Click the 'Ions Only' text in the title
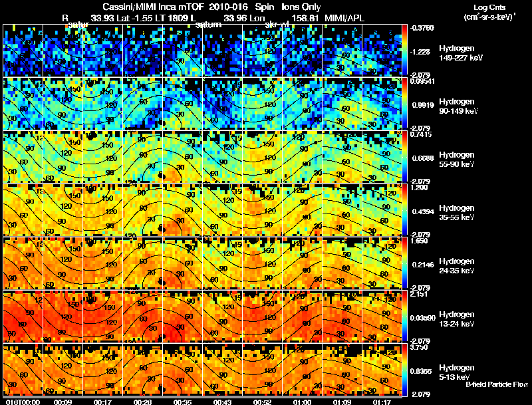The height and width of the screenshot is (405, 532). point(301,7)
